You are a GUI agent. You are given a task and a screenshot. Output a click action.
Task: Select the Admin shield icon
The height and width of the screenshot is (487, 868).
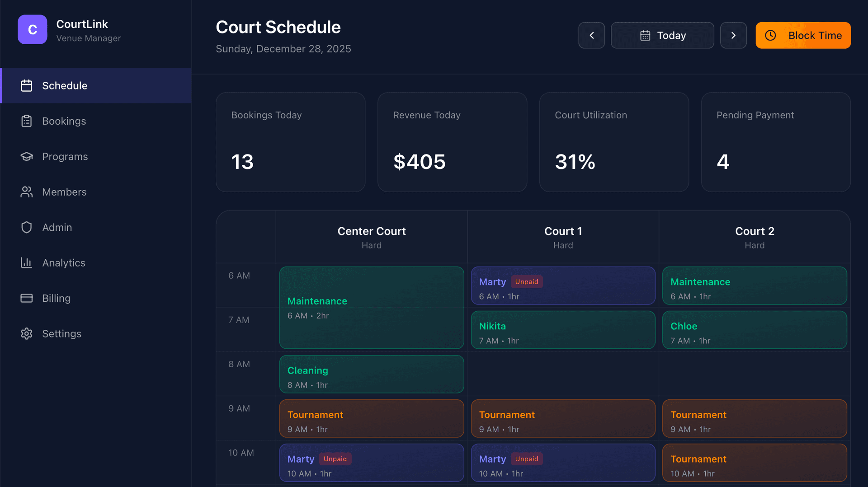[27, 227]
